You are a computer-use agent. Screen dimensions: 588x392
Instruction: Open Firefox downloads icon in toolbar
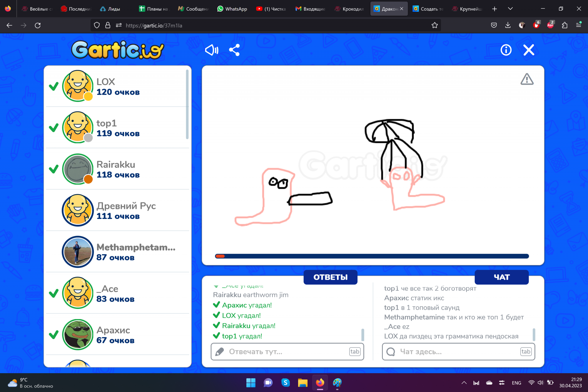tap(507, 25)
